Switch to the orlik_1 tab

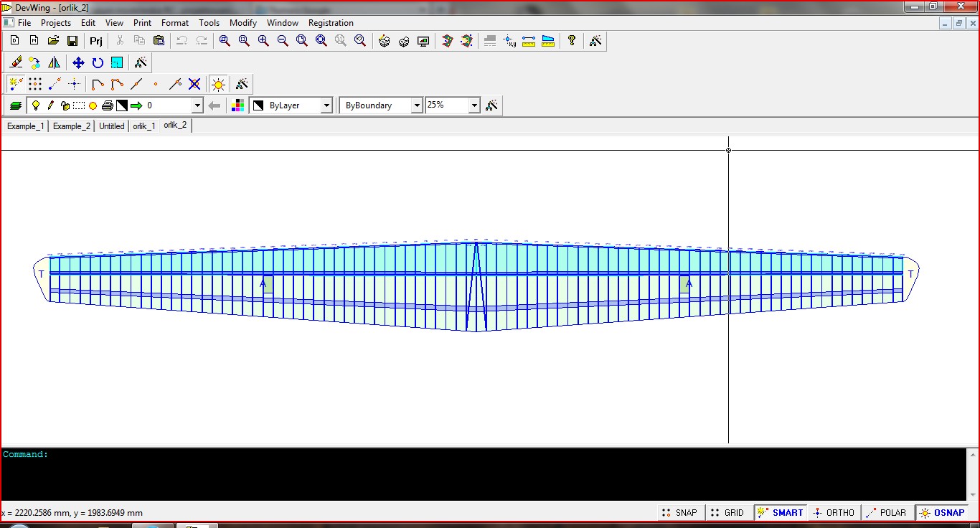tap(144, 126)
